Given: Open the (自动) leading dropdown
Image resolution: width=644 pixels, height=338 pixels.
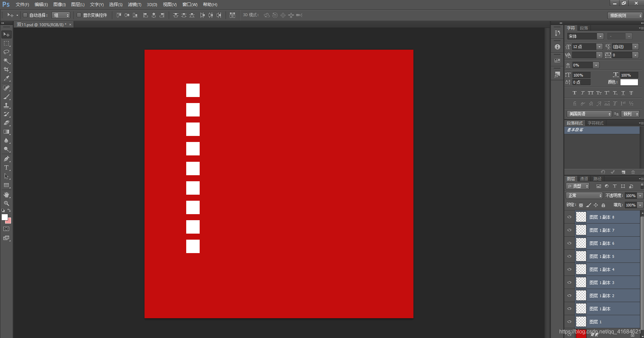Looking at the screenshot, I should (635, 47).
